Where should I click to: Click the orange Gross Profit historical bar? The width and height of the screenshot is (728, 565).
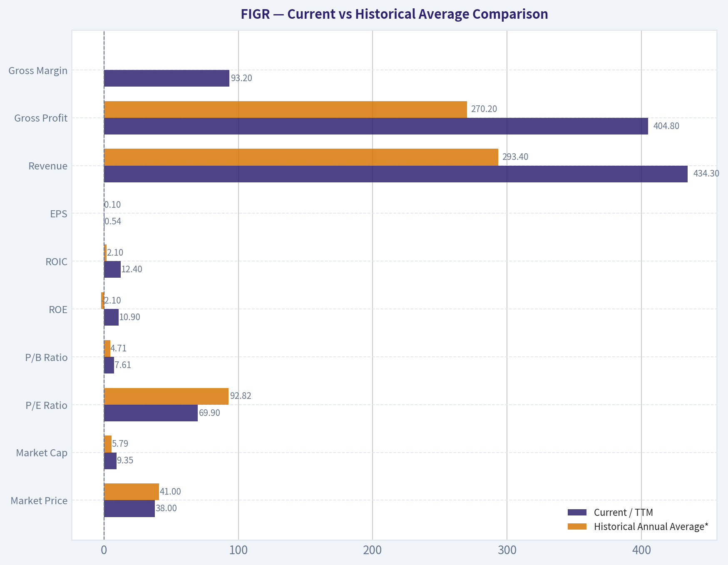(285, 110)
